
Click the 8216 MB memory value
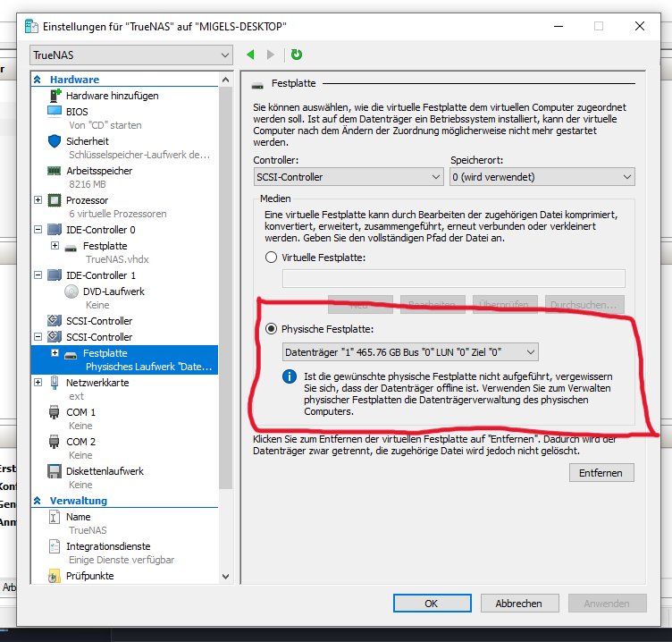click(88, 184)
